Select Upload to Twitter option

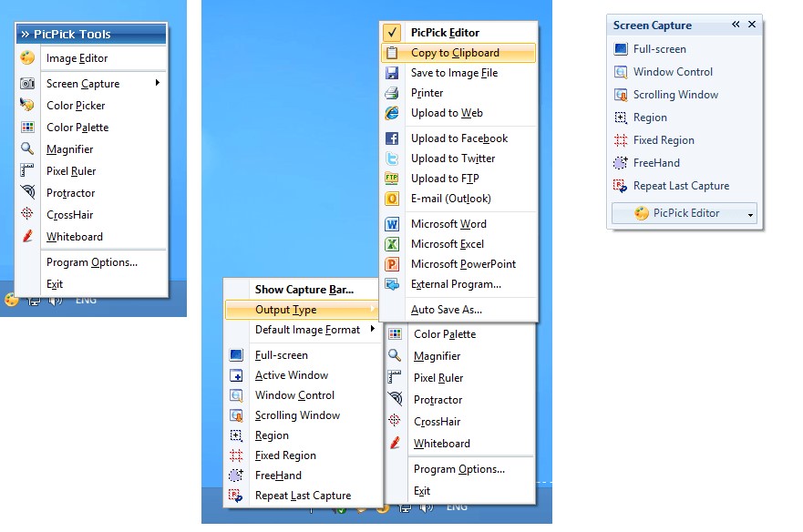click(452, 159)
